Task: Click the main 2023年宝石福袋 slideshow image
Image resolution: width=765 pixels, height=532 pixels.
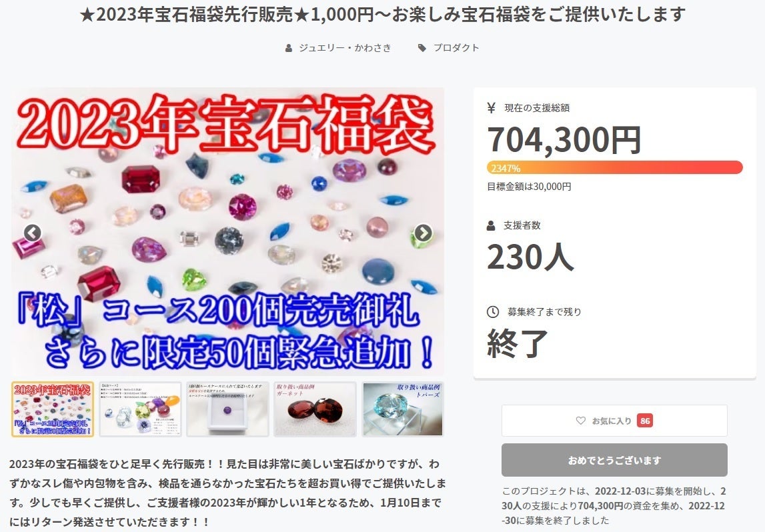Action: 228,232
